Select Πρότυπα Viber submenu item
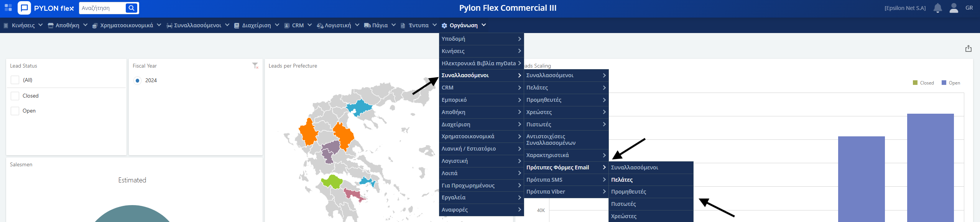The width and height of the screenshot is (980, 222). pos(566,192)
